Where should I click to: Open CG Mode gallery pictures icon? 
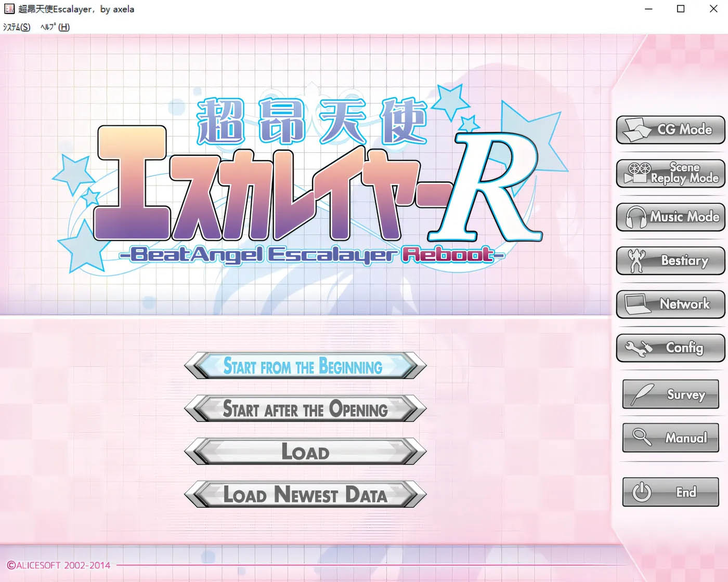(x=636, y=129)
